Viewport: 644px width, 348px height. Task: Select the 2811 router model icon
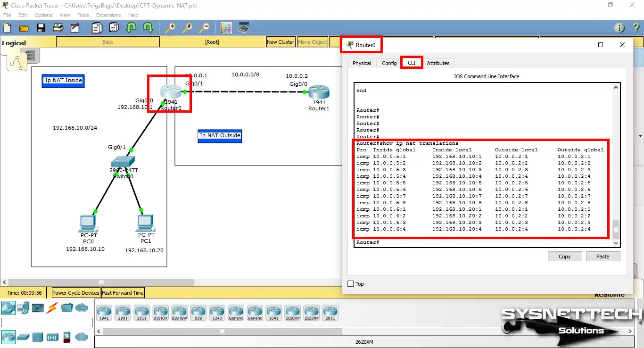click(330, 312)
